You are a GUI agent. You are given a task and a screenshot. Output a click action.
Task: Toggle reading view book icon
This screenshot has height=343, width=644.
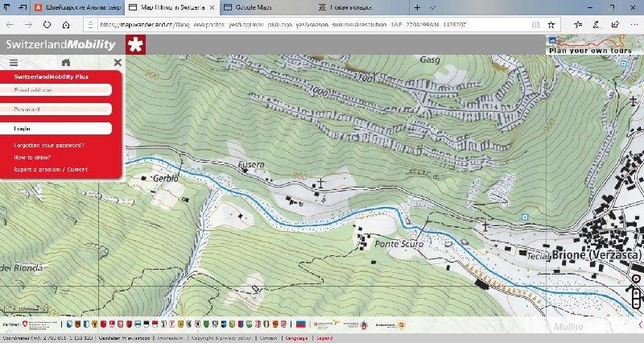click(535, 25)
